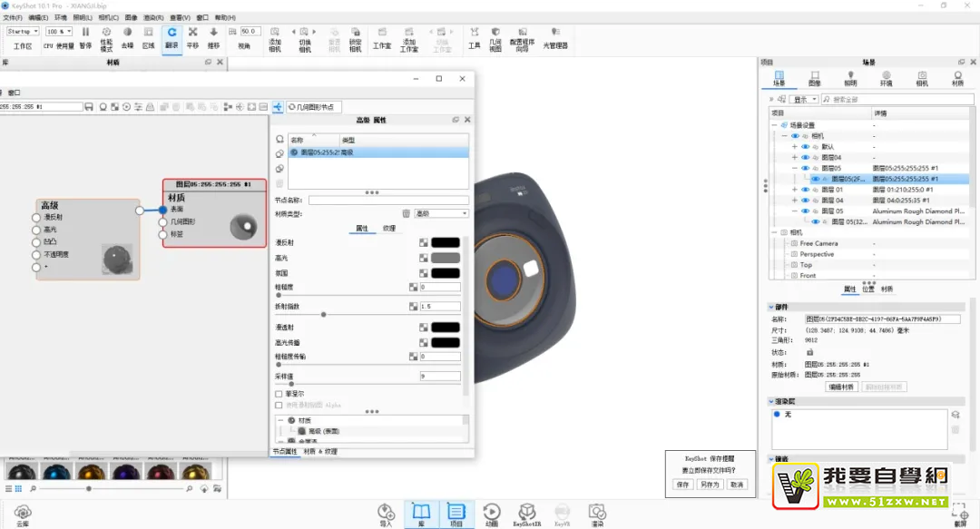The width and height of the screenshot is (980, 529).
Task: Expand the 图层 01 tree node
Action: [795, 190]
